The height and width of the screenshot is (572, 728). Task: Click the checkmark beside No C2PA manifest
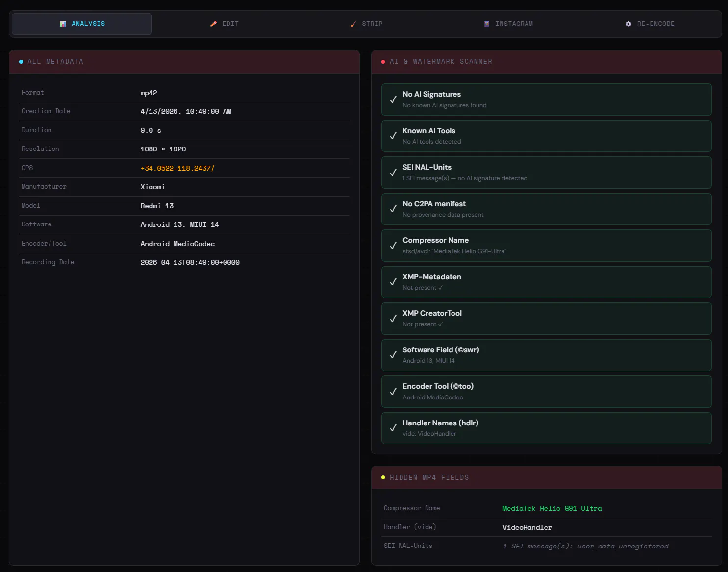click(393, 209)
